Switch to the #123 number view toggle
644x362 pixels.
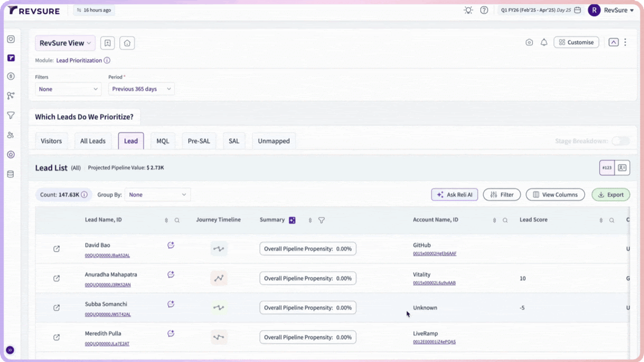pos(607,168)
